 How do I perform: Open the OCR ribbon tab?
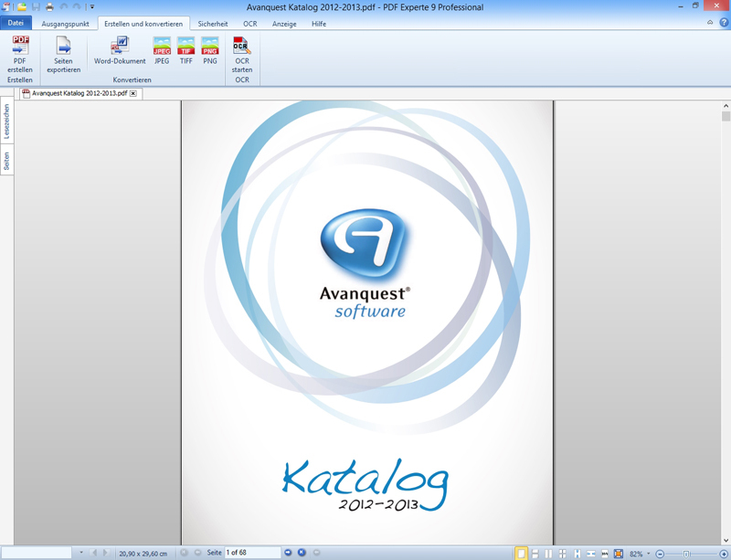point(249,24)
